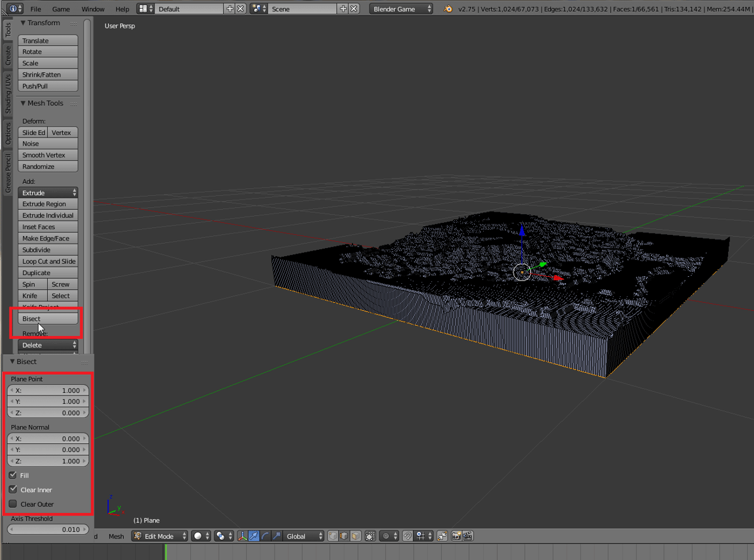Switch to the Options tab

pos(8,133)
